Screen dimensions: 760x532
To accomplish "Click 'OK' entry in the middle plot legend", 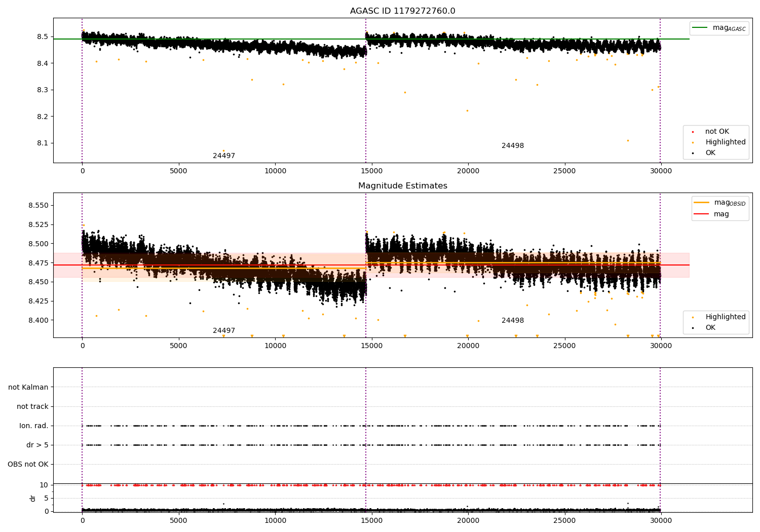I will pos(710,328).
